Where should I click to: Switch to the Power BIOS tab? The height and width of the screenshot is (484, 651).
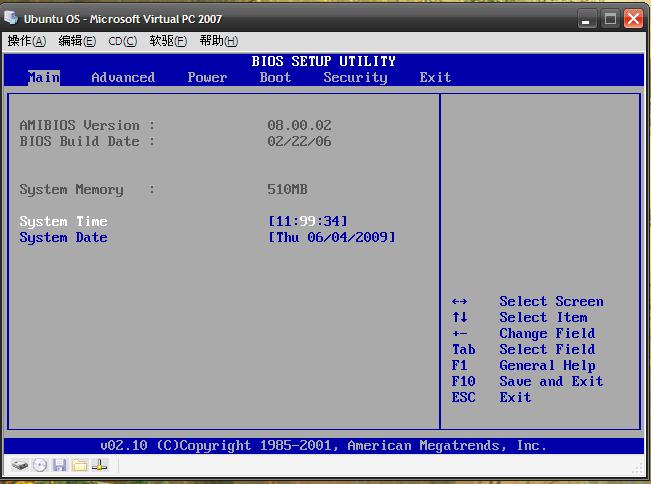click(207, 77)
